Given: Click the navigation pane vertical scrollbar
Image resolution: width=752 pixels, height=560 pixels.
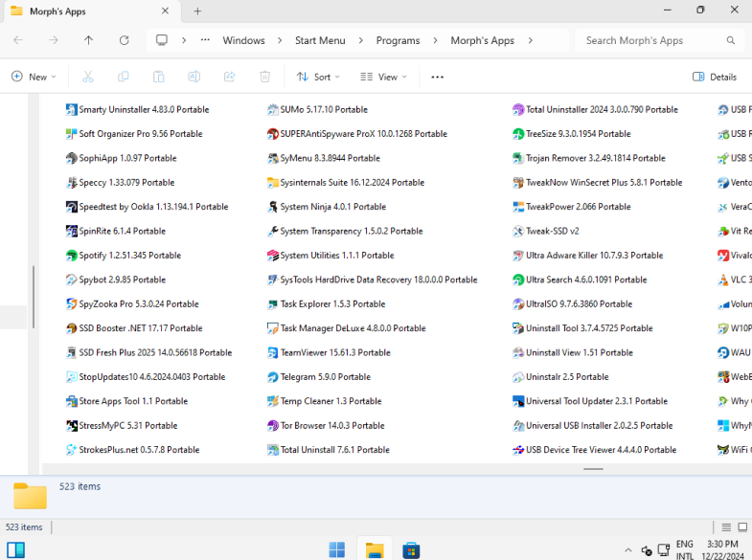Looking at the screenshot, I should pos(34,297).
